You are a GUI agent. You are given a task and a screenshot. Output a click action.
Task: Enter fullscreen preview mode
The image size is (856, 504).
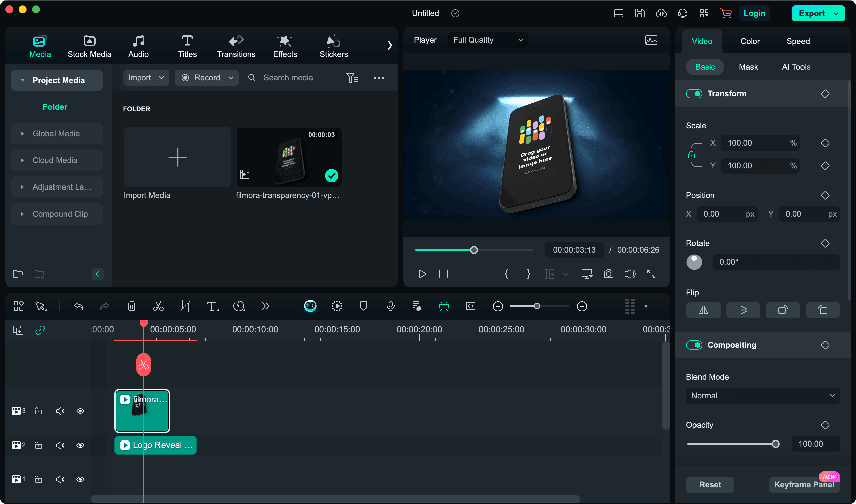(651, 274)
